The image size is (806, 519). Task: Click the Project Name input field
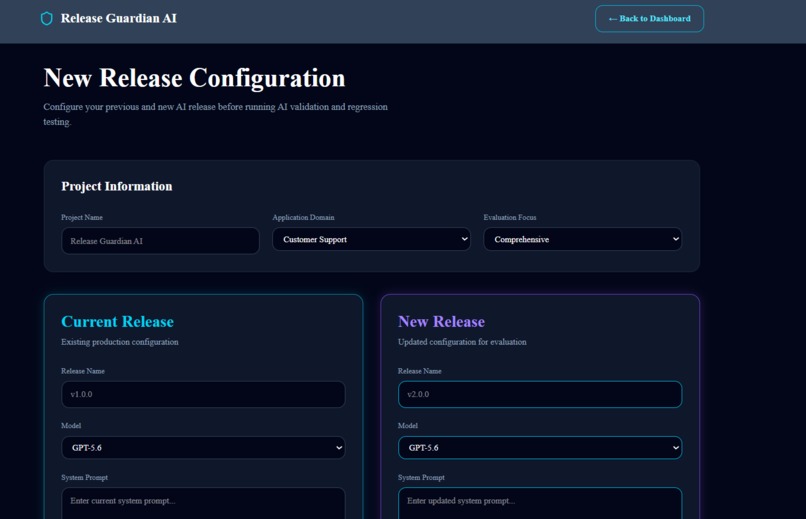tap(160, 240)
